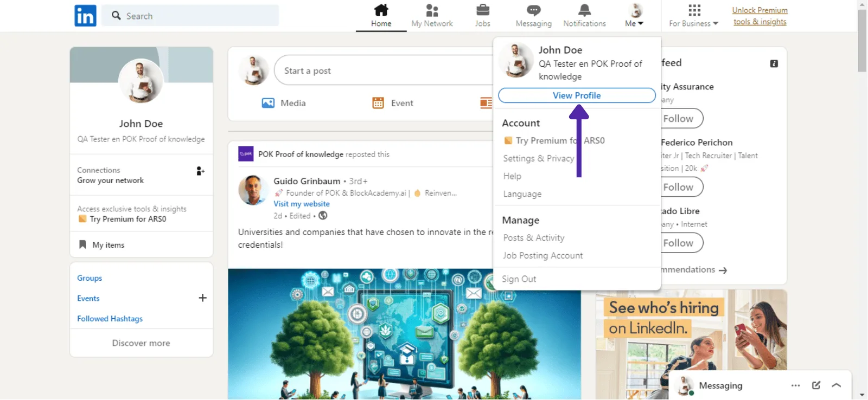Choose Help from the account menu
The height and width of the screenshot is (400, 868).
(512, 176)
